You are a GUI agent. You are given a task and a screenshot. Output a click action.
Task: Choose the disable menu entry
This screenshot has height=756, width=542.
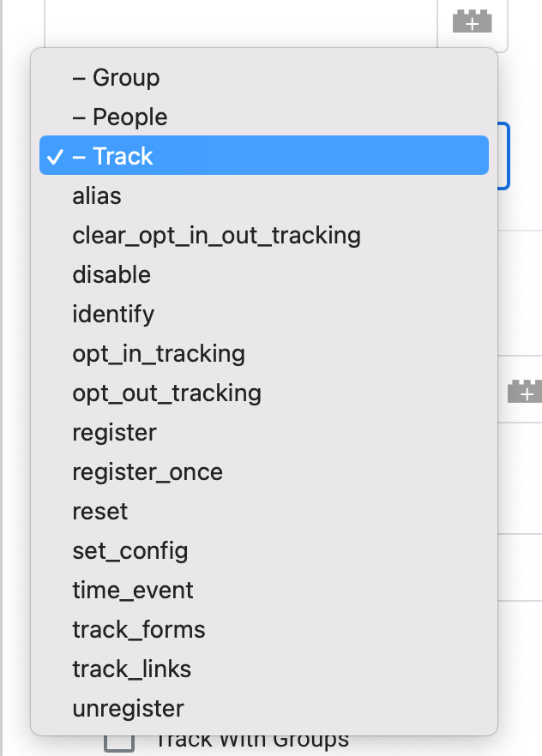[x=111, y=275]
